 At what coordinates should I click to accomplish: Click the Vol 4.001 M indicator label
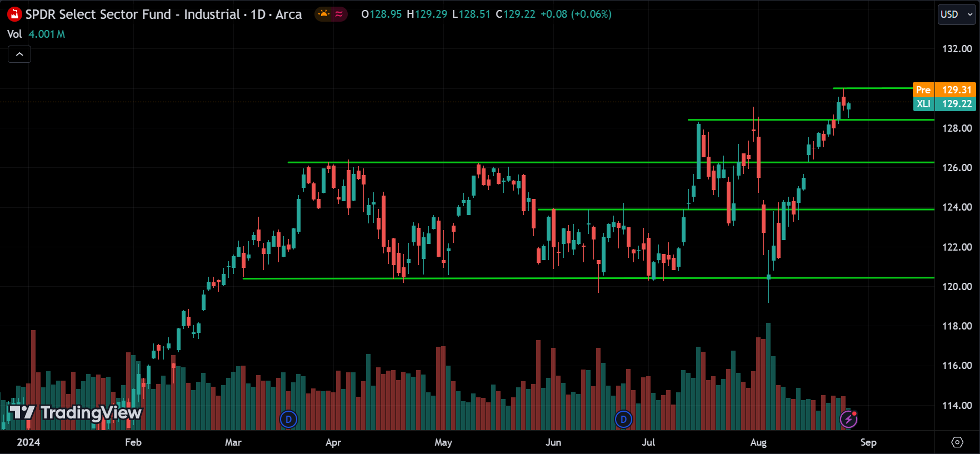(36, 34)
